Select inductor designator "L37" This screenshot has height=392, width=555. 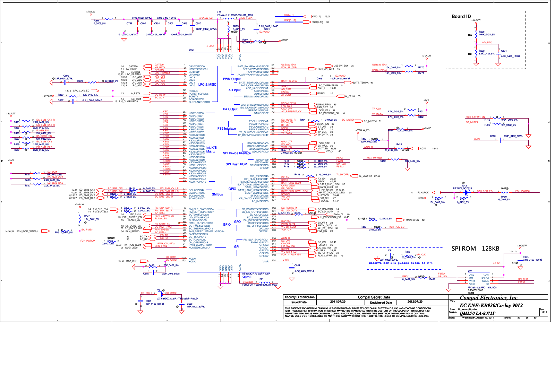point(261,279)
